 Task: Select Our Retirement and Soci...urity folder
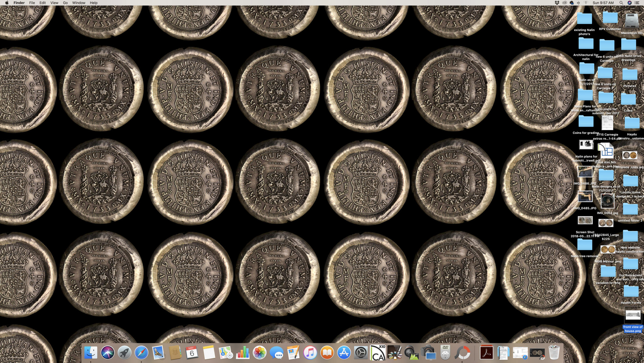click(630, 264)
